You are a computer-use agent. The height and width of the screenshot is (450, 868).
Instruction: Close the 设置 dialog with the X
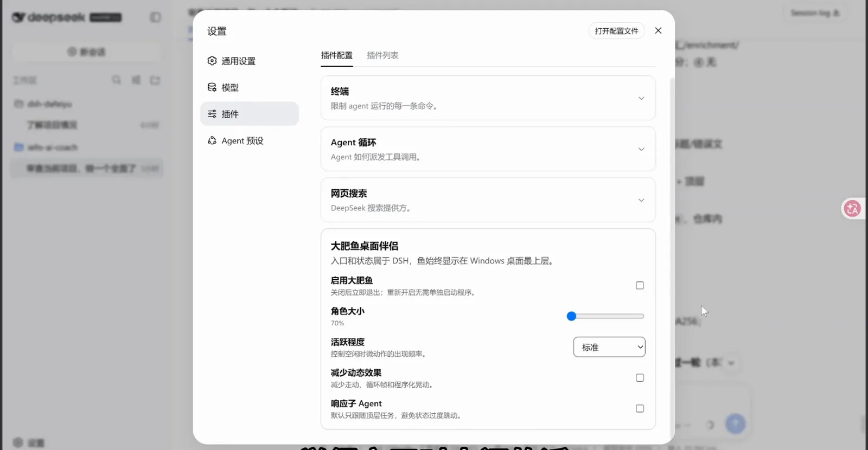[x=658, y=30]
